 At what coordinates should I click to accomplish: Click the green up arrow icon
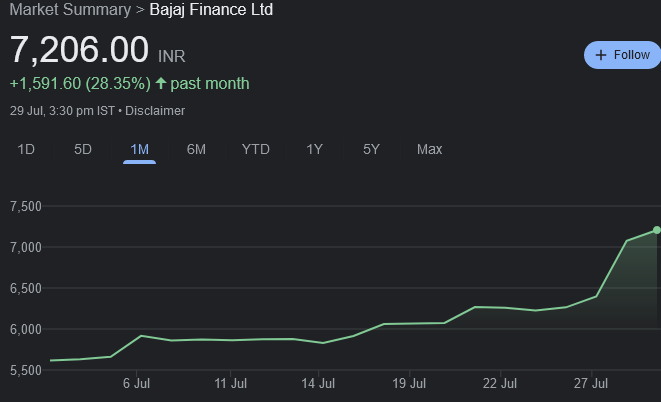tap(161, 83)
